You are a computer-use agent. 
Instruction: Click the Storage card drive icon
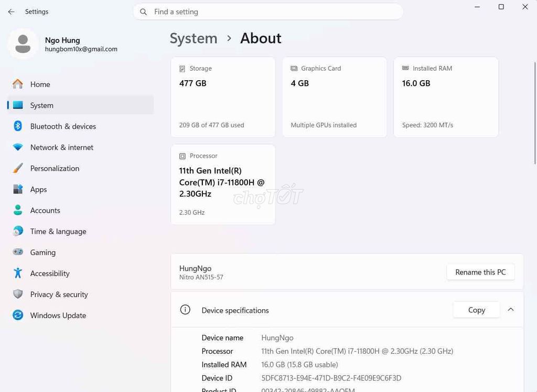pos(182,69)
